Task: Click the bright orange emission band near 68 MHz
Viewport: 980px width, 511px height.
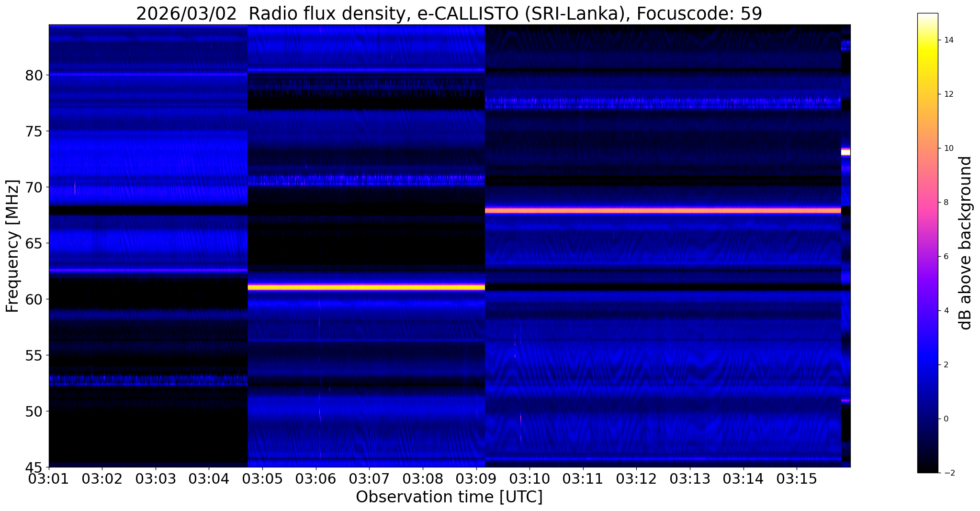Action: (663, 210)
